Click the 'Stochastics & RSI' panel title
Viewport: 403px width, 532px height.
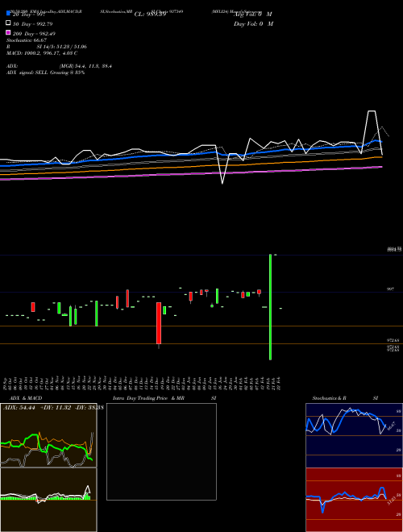tap(345, 398)
